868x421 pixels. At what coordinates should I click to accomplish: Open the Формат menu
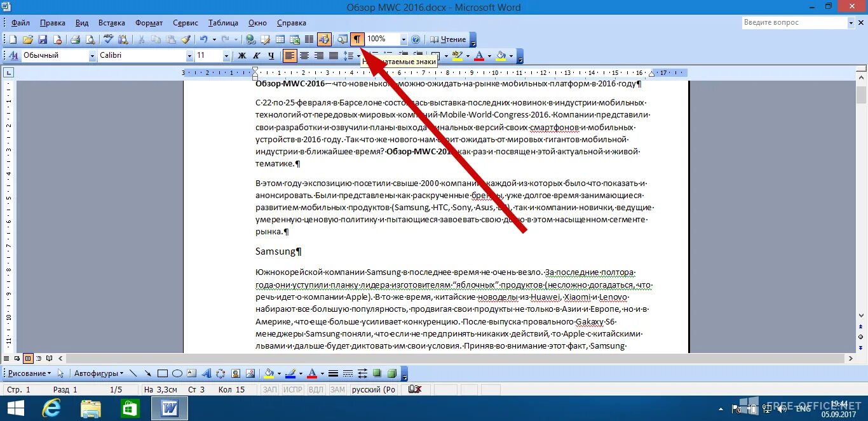[x=149, y=23]
